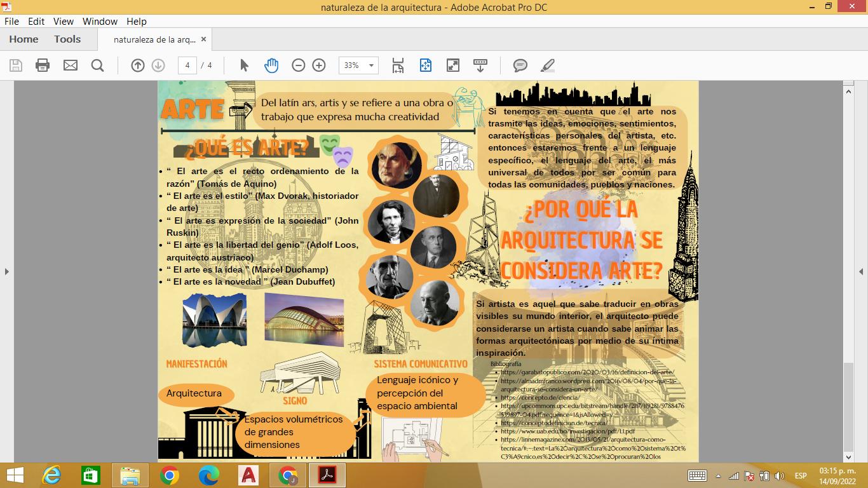Image resolution: width=868 pixels, height=488 pixels.
Task: Open the Edit menu
Action: pyautogui.click(x=36, y=21)
